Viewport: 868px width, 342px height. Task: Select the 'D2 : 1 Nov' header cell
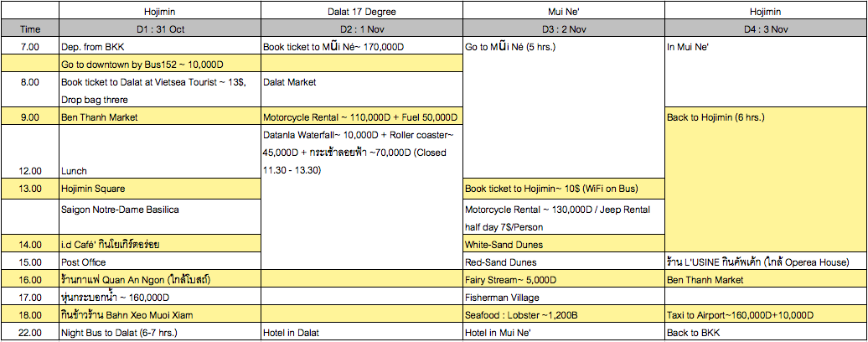pos(361,29)
